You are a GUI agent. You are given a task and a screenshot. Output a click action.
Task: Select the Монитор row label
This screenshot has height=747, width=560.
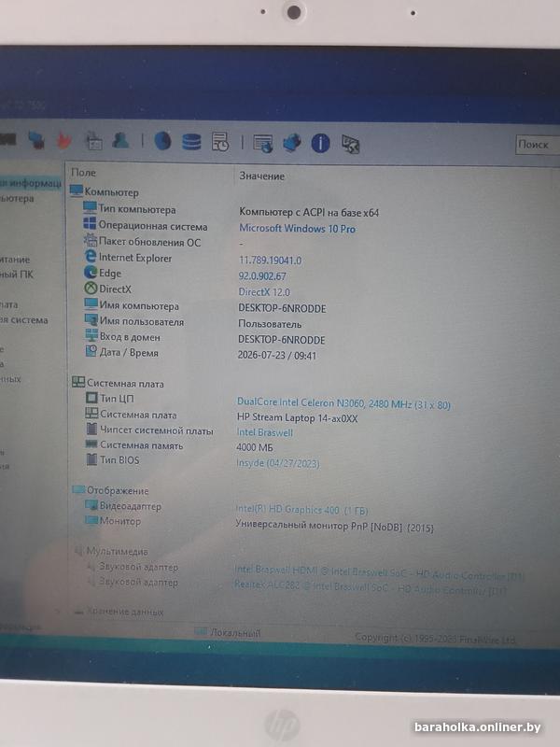click(120, 521)
